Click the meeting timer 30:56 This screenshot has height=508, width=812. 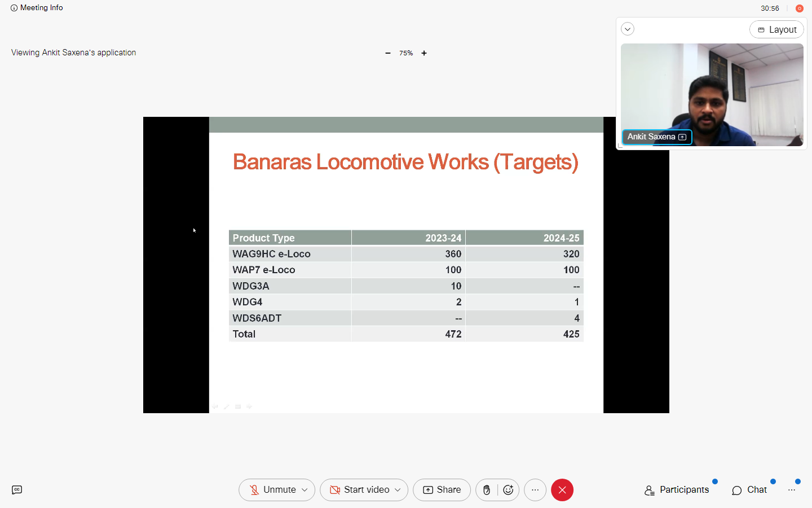point(770,8)
